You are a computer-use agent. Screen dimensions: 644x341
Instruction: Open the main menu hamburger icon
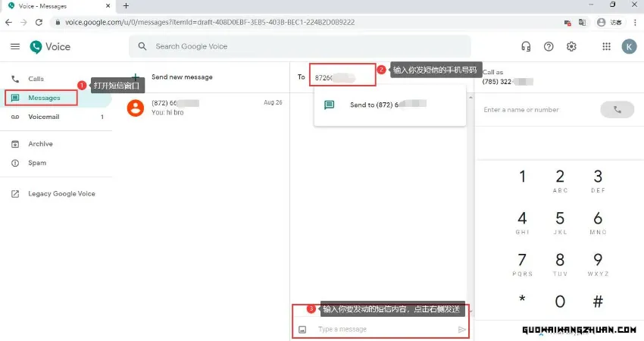tap(15, 46)
